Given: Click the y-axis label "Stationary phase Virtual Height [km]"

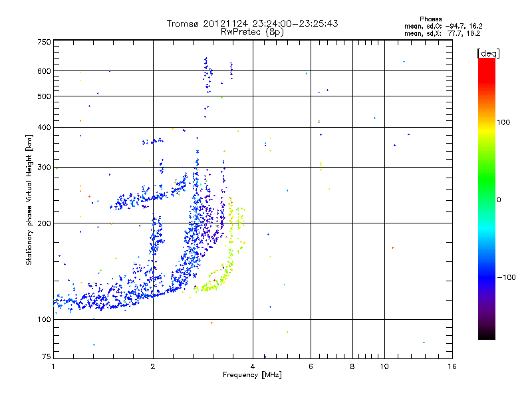Looking at the screenshot, I should pyautogui.click(x=29, y=200).
